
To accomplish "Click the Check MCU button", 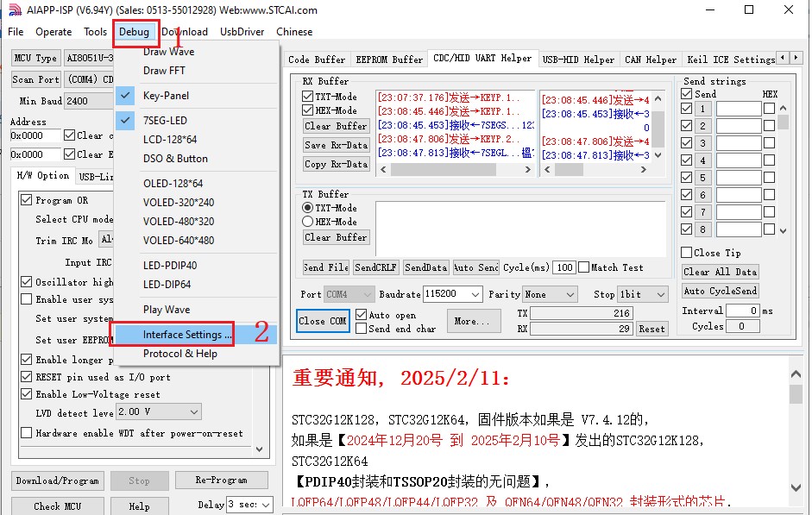I will [x=58, y=506].
